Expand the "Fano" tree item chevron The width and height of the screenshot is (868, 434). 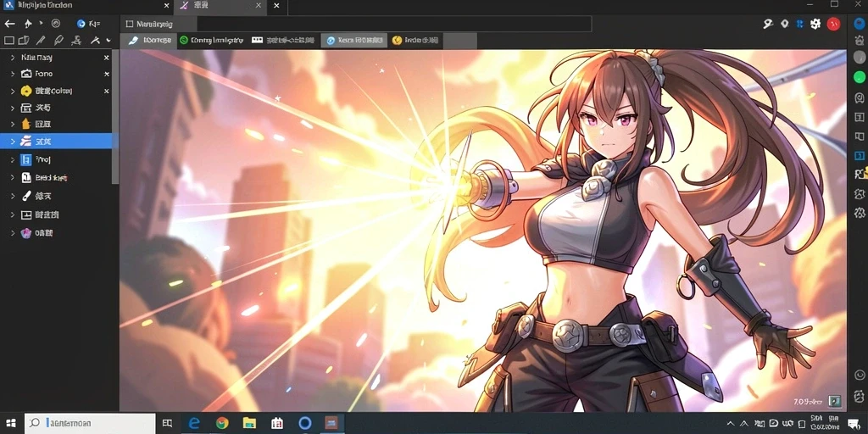[x=12, y=74]
